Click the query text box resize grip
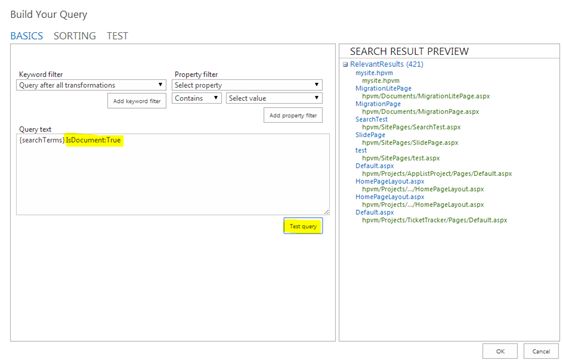Image resolution: width=563 pixels, height=363 pixels. [x=326, y=212]
